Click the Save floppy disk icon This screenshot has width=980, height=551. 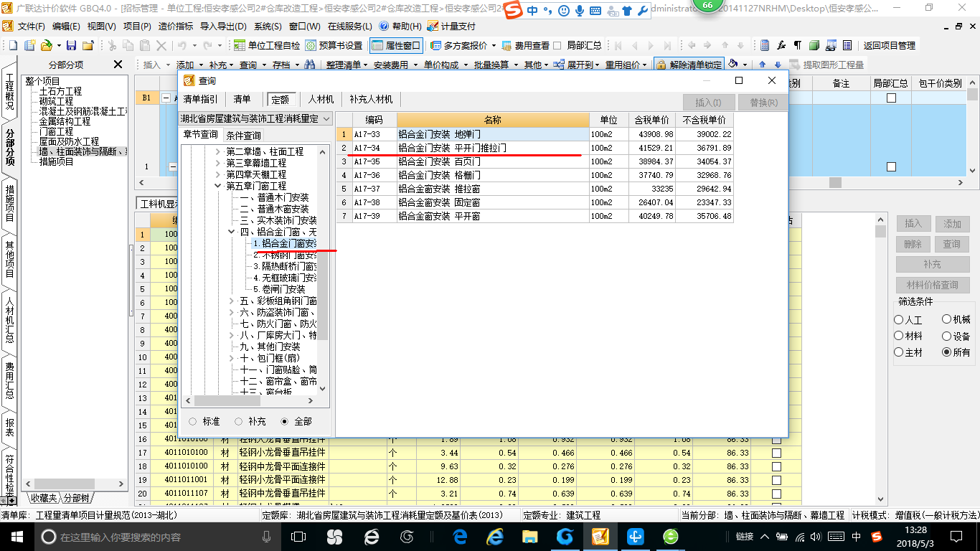(x=72, y=45)
